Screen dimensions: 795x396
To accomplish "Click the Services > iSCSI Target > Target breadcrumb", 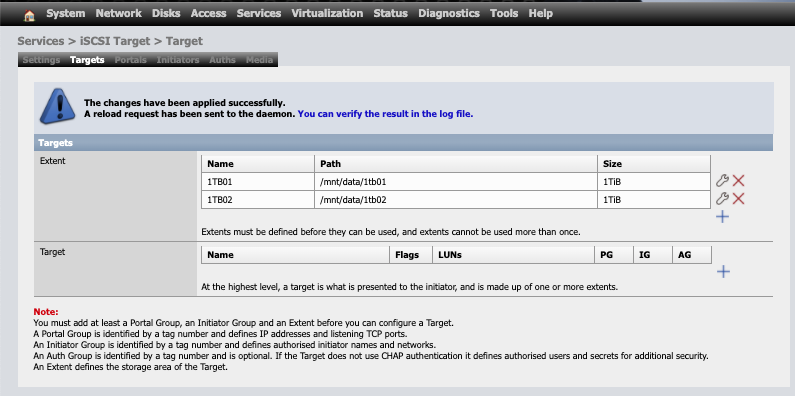I will [x=110, y=41].
